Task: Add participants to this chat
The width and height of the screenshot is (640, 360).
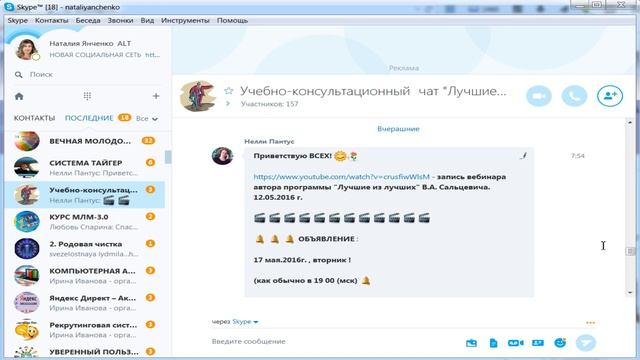Action: pos(610,96)
